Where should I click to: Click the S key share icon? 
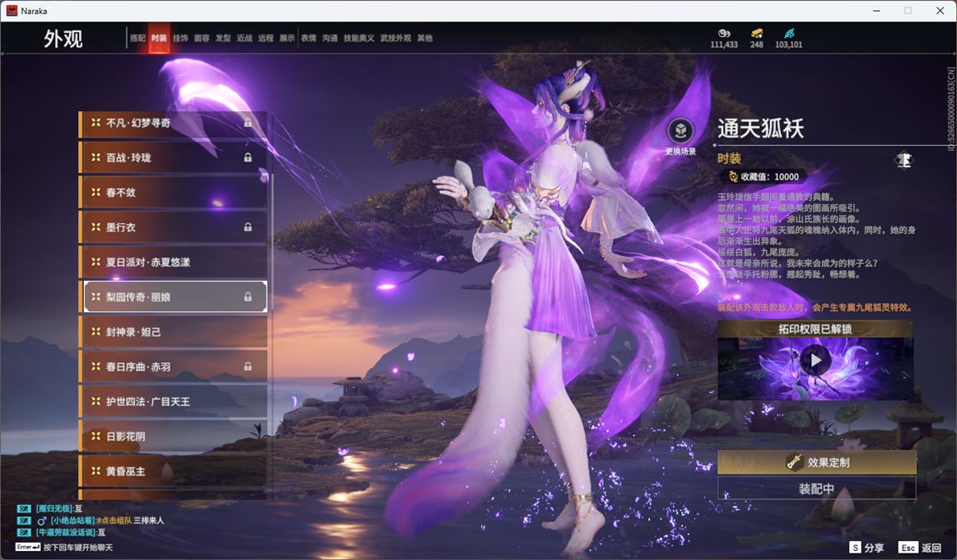856,548
